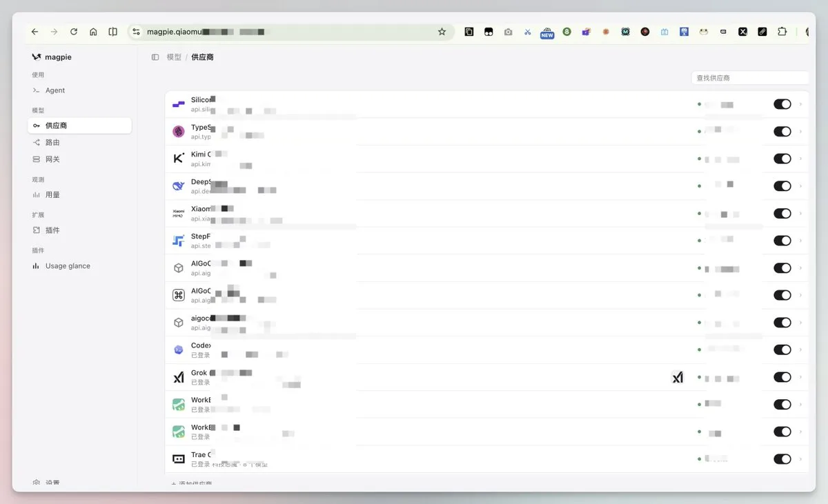Open the camera screenshot extension icon

[509, 32]
